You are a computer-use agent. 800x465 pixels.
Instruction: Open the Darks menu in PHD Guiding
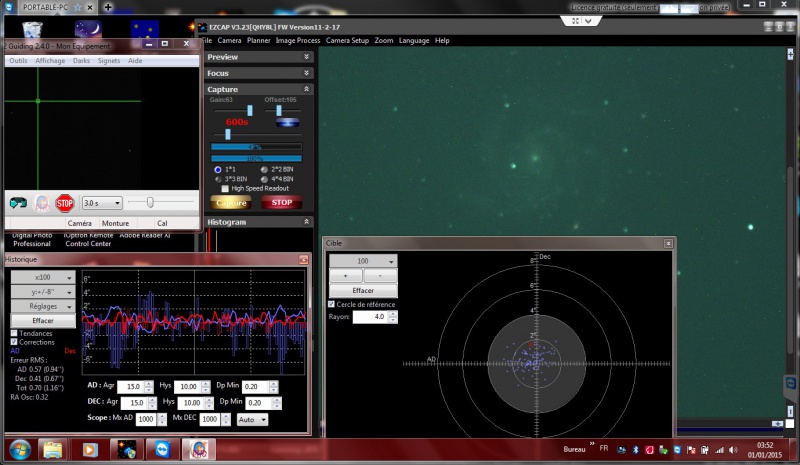pos(81,60)
